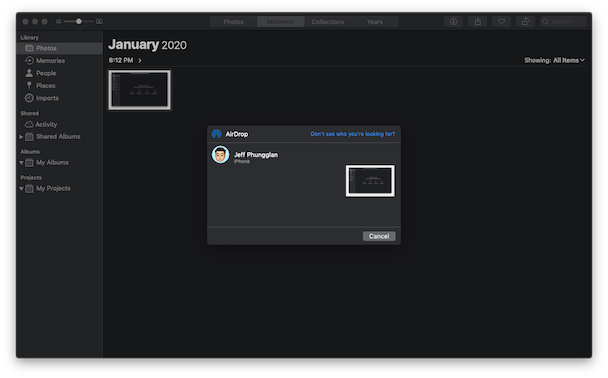
Task: Open Imports in the sidebar
Action: 60,98
